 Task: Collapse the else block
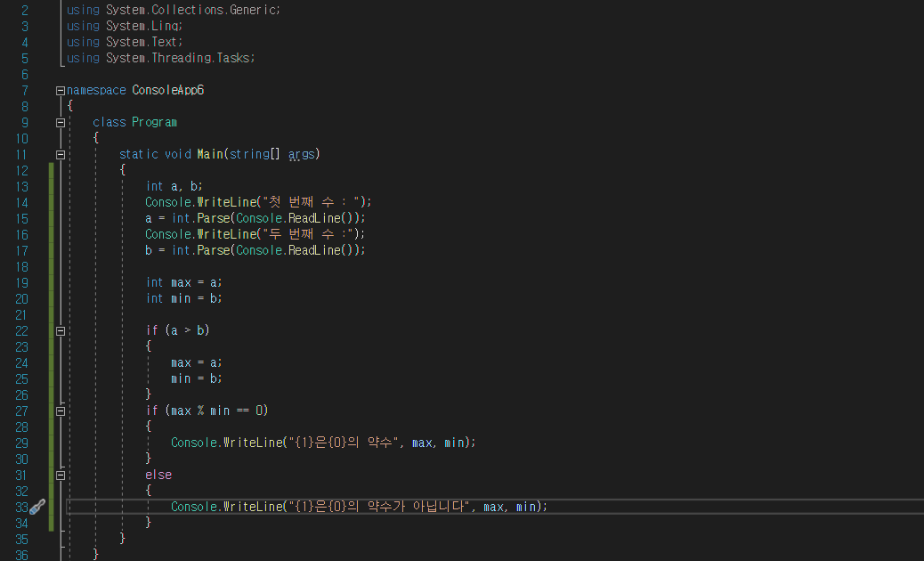(x=61, y=476)
